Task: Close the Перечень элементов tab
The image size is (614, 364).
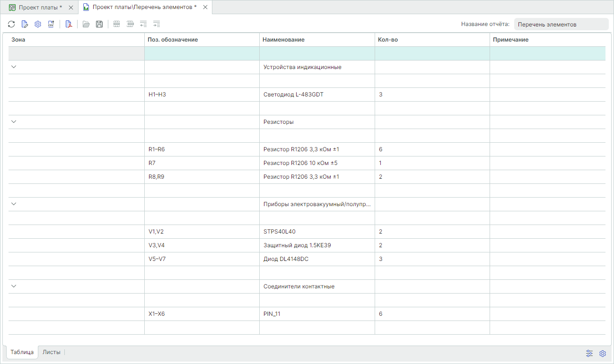Action: point(204,8)
